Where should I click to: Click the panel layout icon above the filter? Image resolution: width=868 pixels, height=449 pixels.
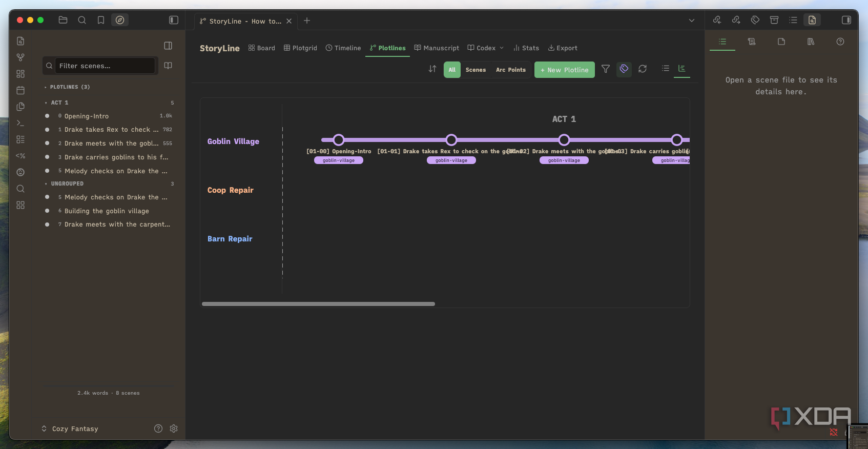pos(168,46)
